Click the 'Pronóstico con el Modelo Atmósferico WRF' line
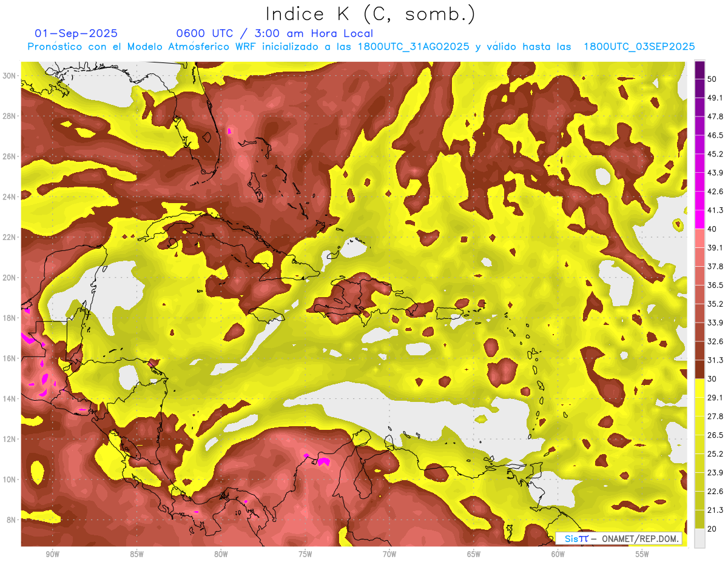Screen dimensions: 728x562 coord(361,47)
